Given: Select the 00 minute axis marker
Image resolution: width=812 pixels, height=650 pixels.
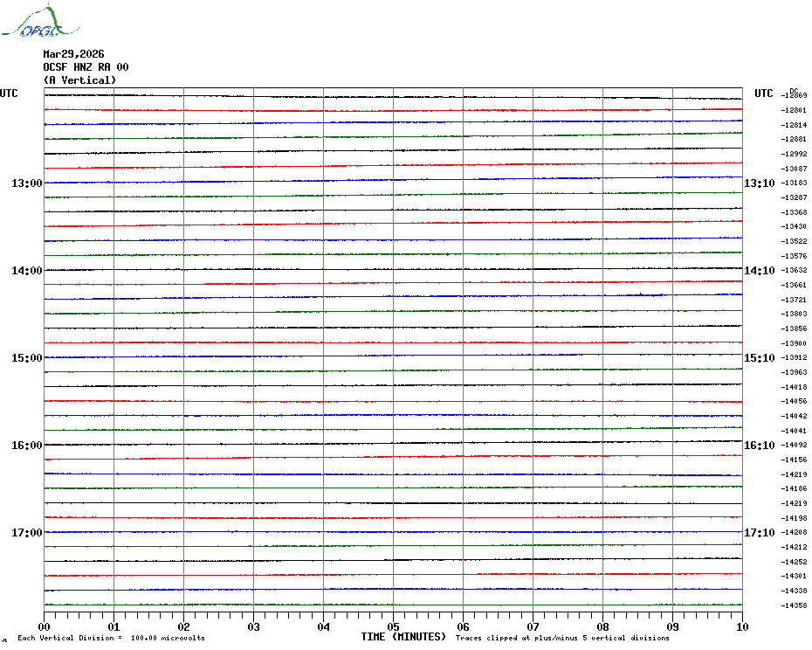Looking at the screenshot, I should point(44,627).
